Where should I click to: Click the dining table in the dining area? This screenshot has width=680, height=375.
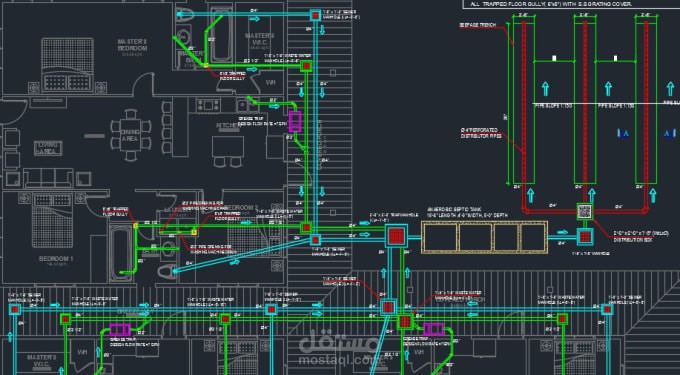(130, 135)
